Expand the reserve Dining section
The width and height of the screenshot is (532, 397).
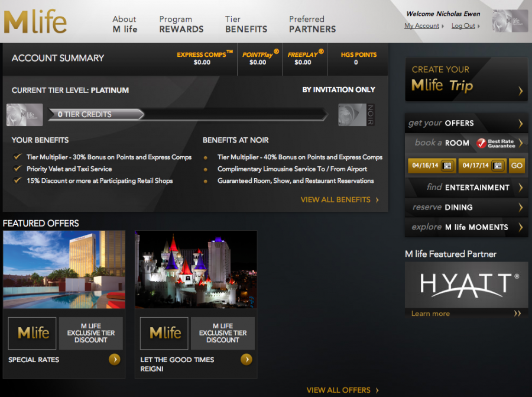point(466,207)
